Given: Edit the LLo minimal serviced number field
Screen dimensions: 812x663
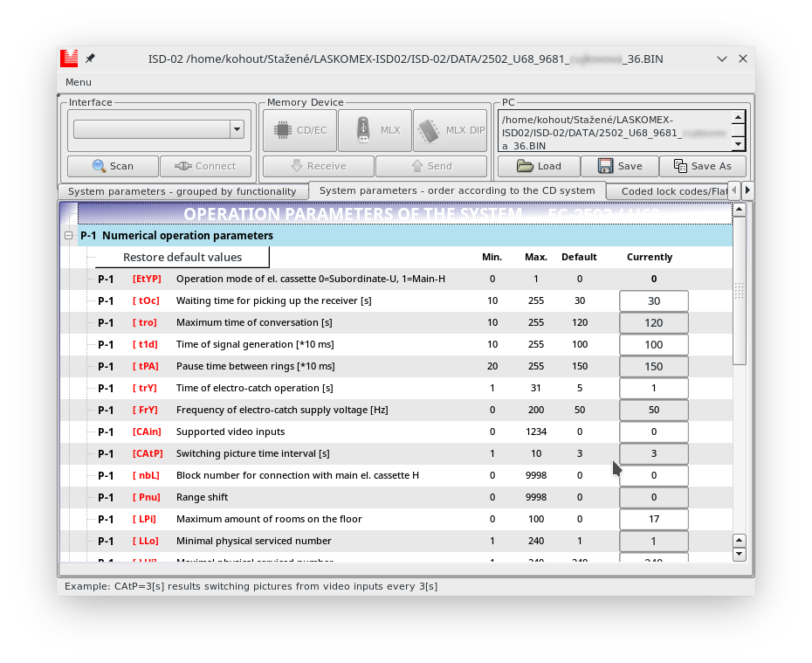Looking at the screenshot, I should (x=654, y=541).
